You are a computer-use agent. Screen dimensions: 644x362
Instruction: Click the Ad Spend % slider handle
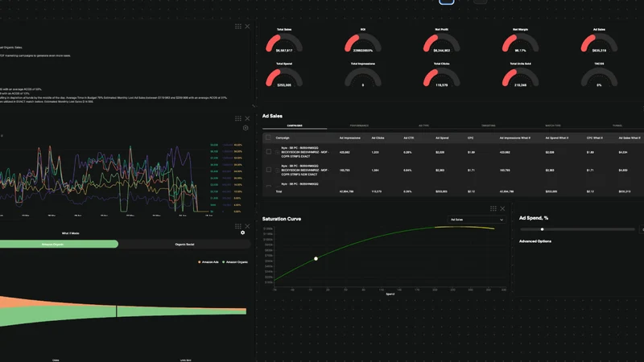pos(542,229)
